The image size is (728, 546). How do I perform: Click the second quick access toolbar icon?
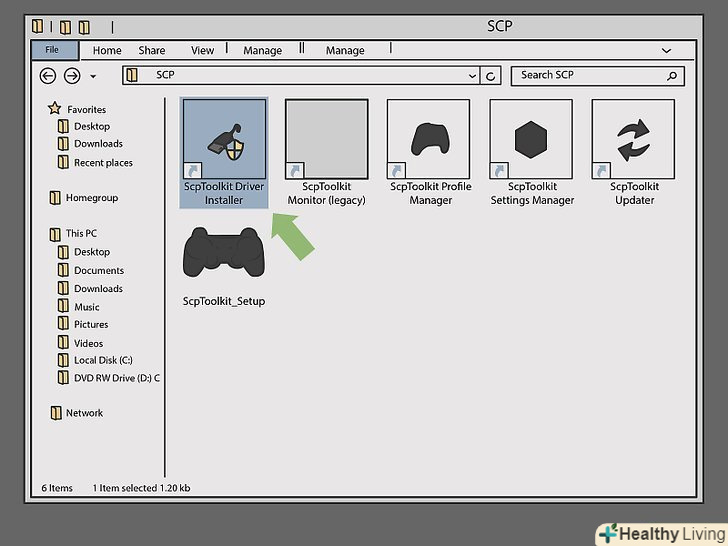65,27
